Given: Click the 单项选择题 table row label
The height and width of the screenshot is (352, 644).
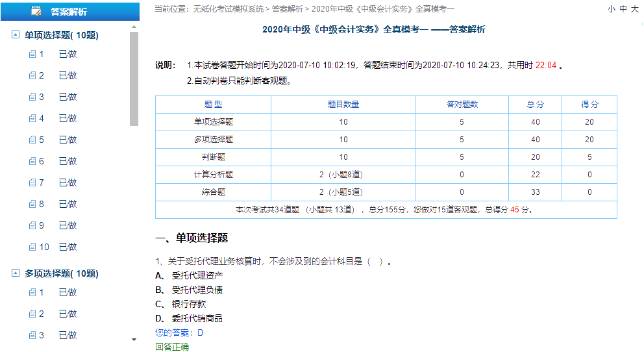Looking at the screenshot, I should [214, 122].
